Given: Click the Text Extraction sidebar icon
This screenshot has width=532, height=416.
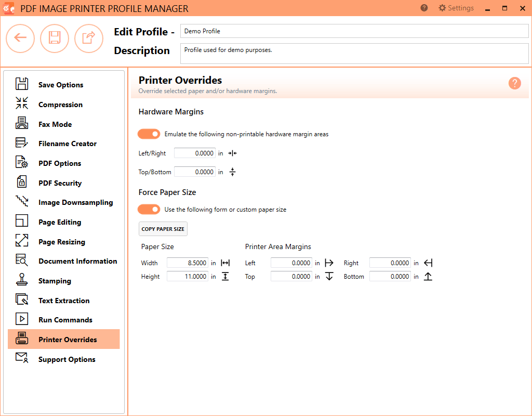Looking at the screenshot, I should 21,300.
